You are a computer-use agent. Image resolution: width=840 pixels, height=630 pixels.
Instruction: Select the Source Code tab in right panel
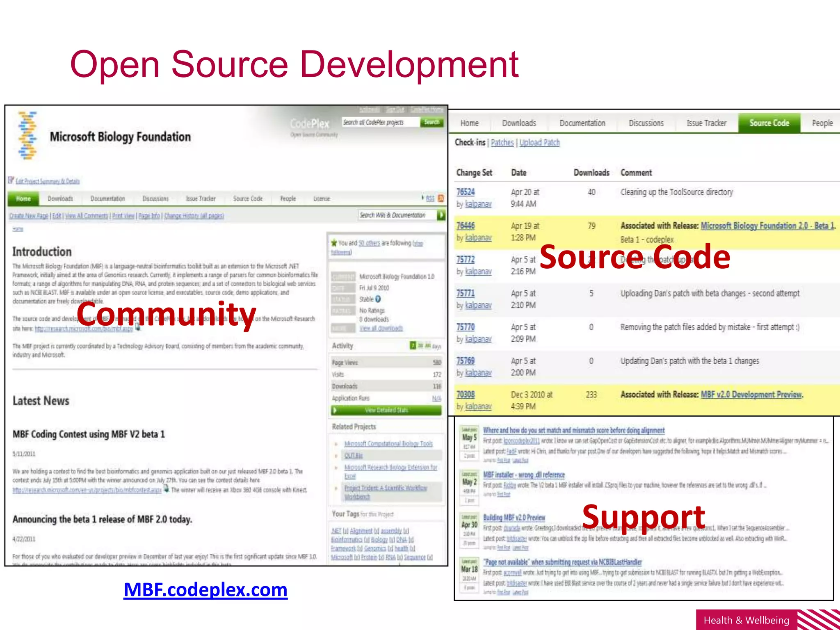point(769,123)
